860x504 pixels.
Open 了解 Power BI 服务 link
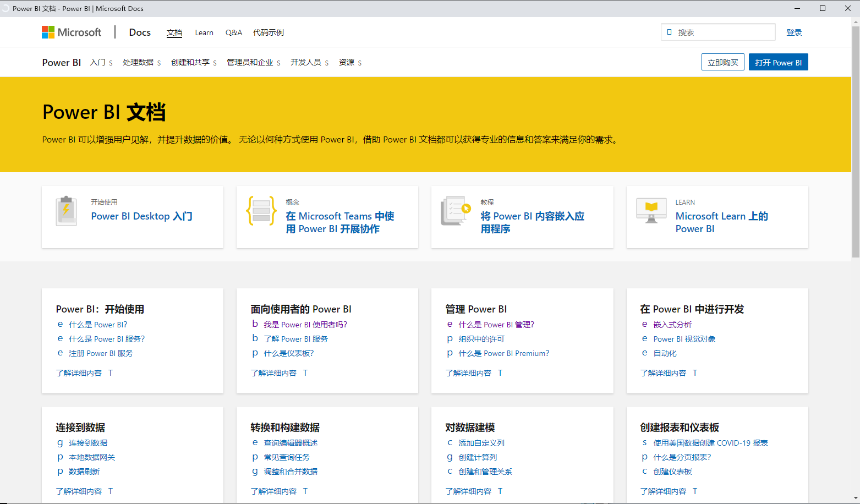pyautogui.click(x=295, y=339)
